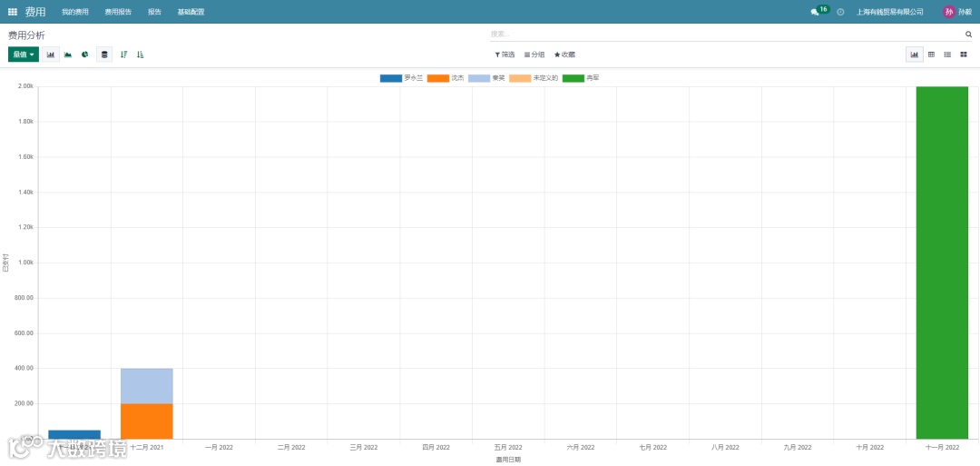Open the 筛选 filters dropdown
The image size is (980, 466).
(x=505, y=55)
